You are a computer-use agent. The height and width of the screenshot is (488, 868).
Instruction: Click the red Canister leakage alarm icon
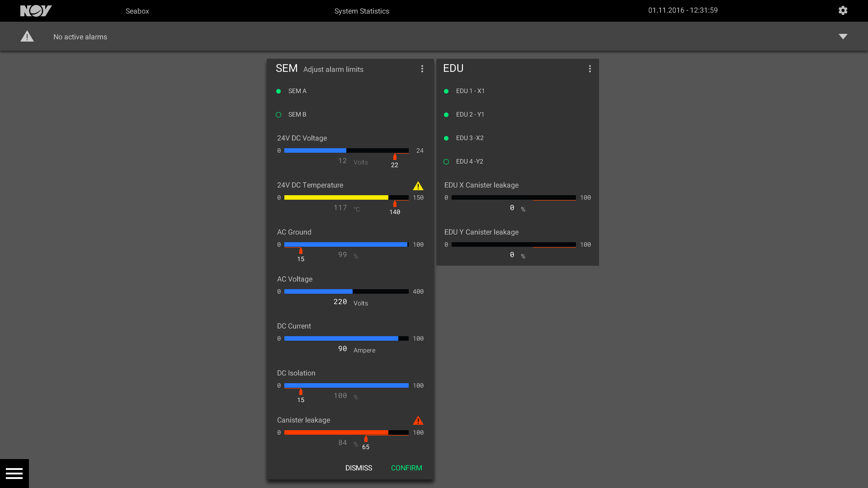click(418, 421)
